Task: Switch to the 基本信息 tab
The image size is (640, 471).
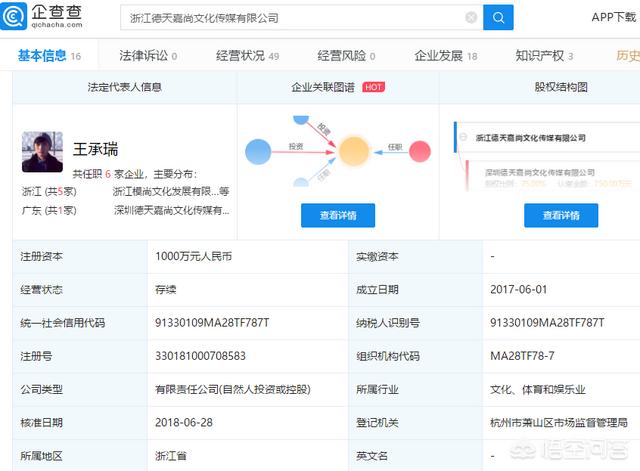Action: [x=49, y=55]
